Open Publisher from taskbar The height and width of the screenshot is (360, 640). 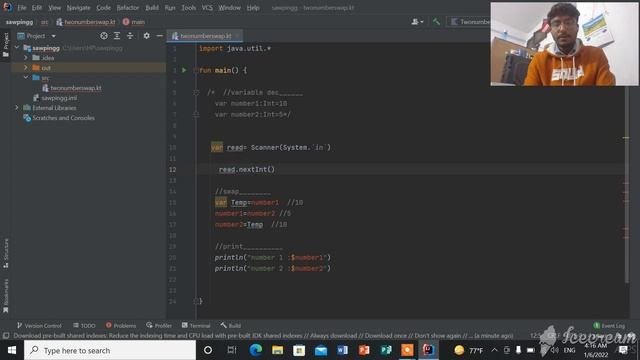click(x=386, y=350)
